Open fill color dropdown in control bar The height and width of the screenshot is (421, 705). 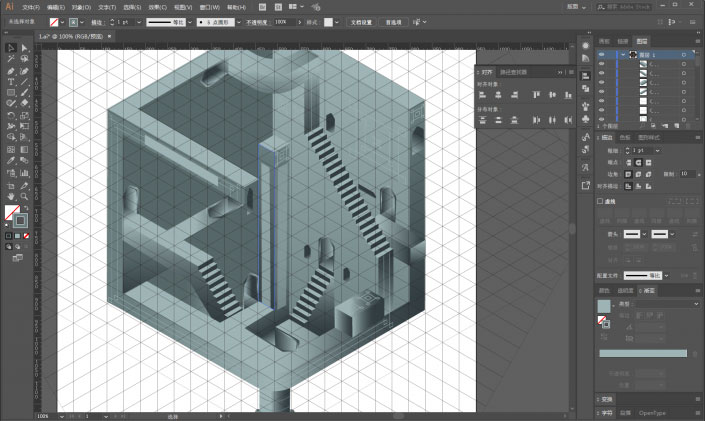click(62, 22)
